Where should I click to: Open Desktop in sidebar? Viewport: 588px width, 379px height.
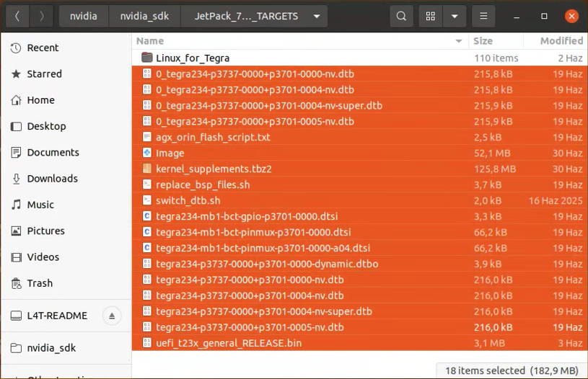point(66,127)
